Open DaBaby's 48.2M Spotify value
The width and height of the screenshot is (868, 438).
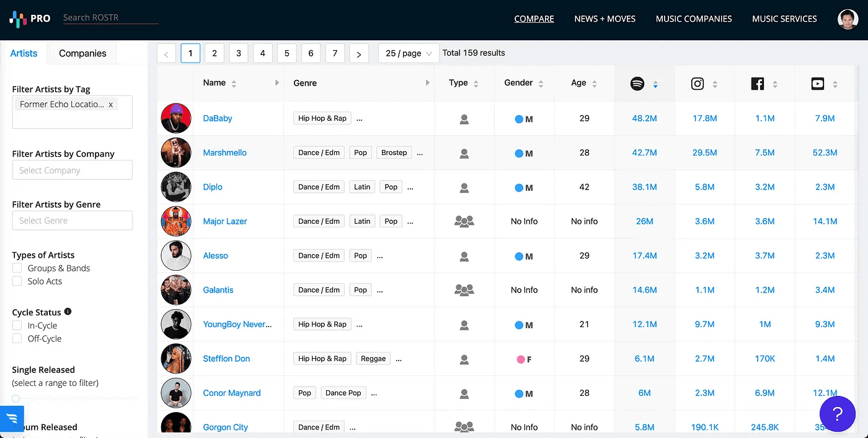tap(644, 118)
